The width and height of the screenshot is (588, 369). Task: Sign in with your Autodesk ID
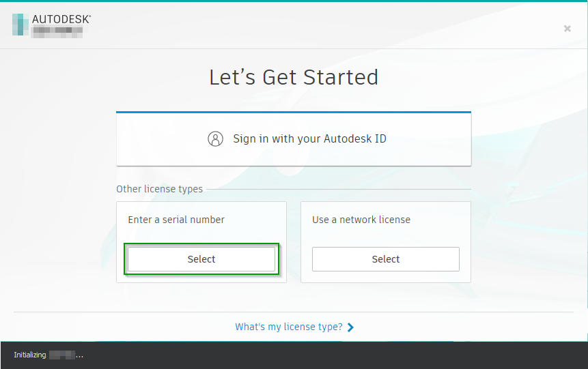[x=294, y=139]
